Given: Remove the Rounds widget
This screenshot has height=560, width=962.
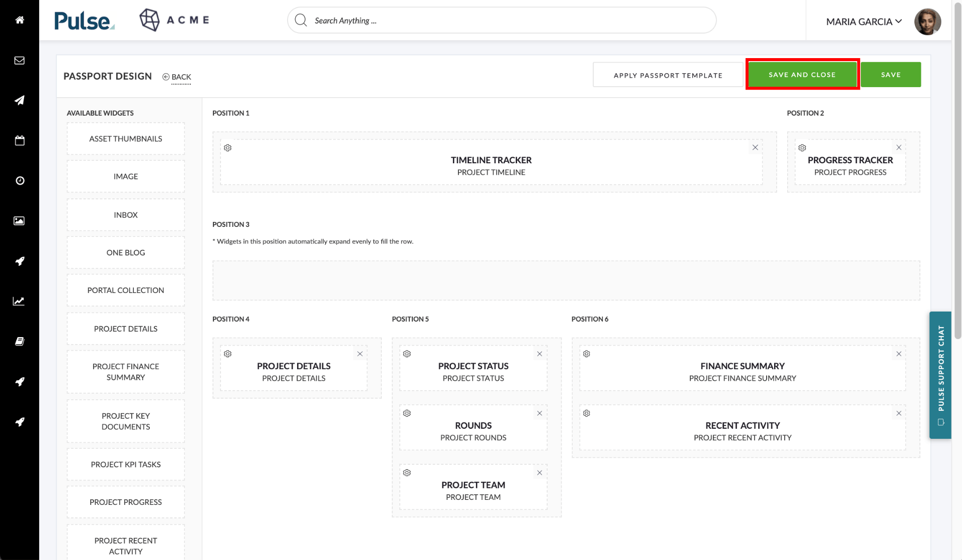Looking at the screenshot, I should [540, 413].
